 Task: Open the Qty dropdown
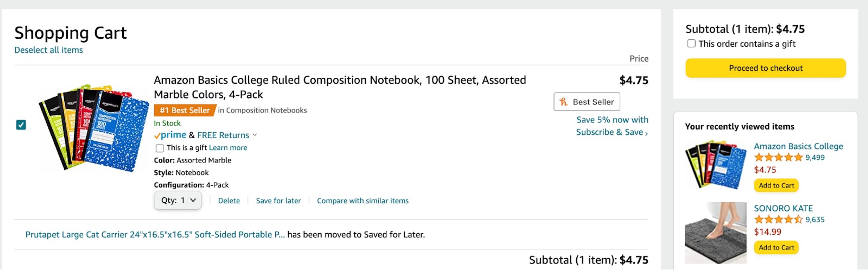click(x=178, y=200)
